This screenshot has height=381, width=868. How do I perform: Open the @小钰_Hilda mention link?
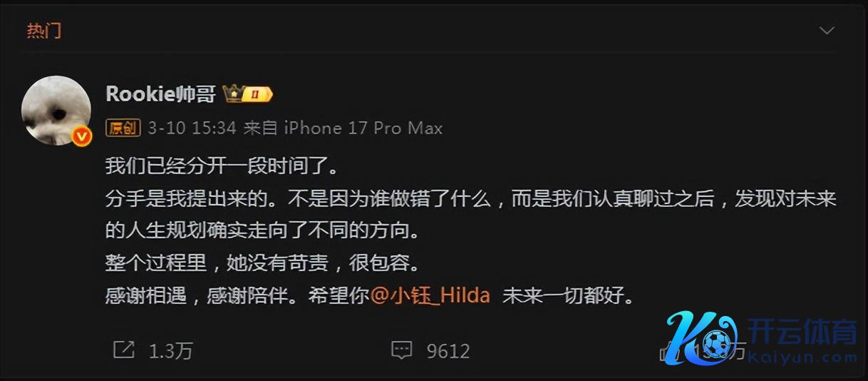pyautogui.click(x=430, y=295)
